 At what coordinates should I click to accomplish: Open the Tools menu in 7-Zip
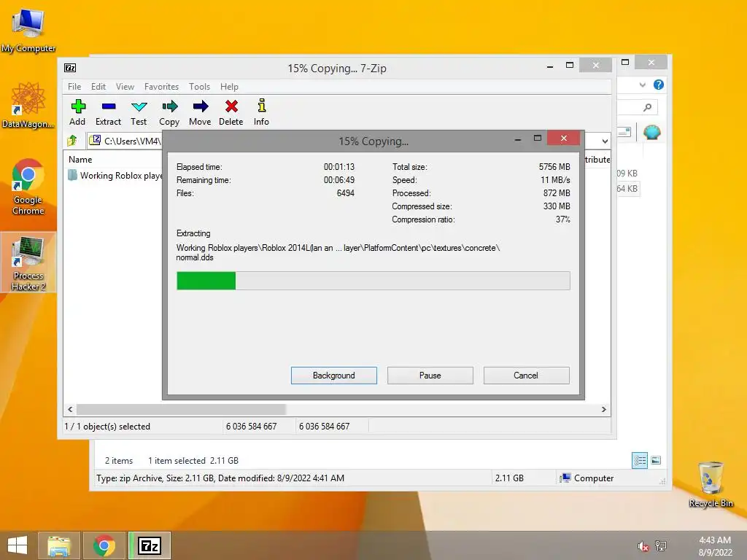(x=199, y=87)
